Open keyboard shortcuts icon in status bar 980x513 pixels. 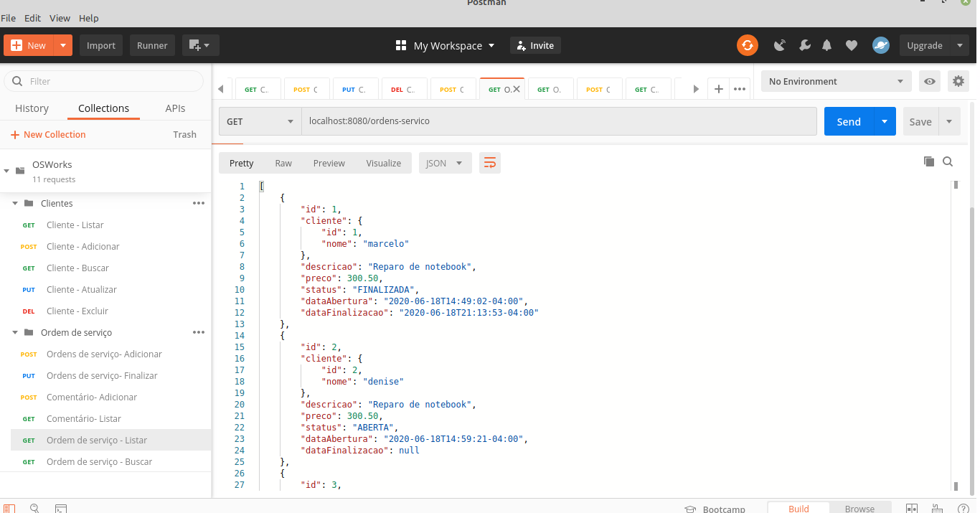(938, 509)
